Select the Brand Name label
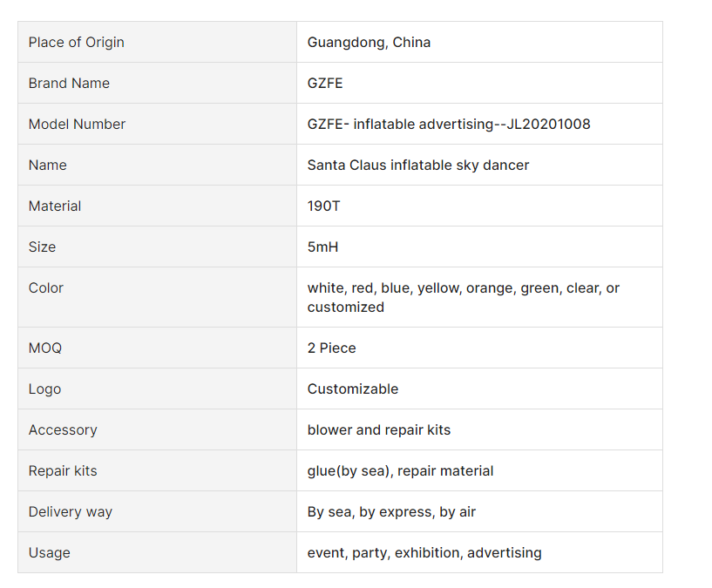This screenshot has height=588, width=712. pyautogui.click(x=69, y=84)
